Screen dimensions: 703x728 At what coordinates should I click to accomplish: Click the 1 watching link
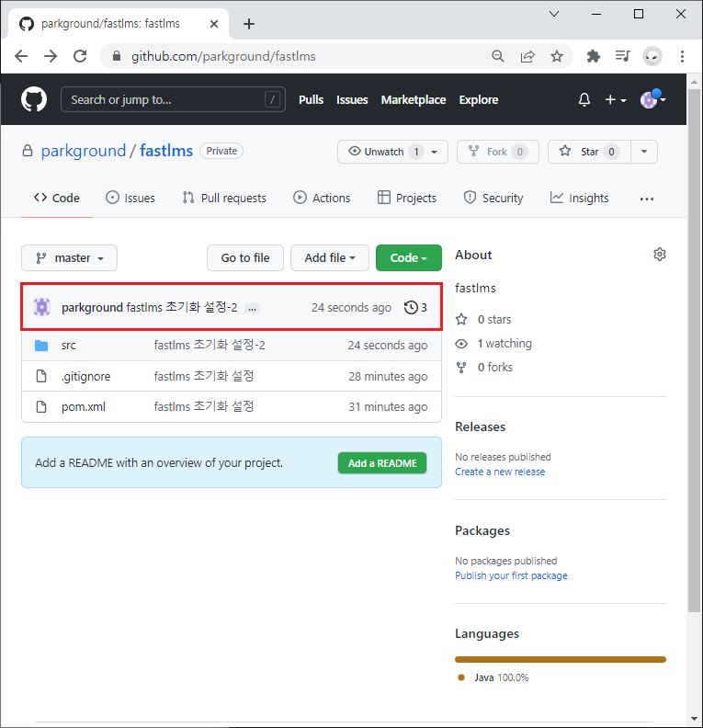pos(505,344)
